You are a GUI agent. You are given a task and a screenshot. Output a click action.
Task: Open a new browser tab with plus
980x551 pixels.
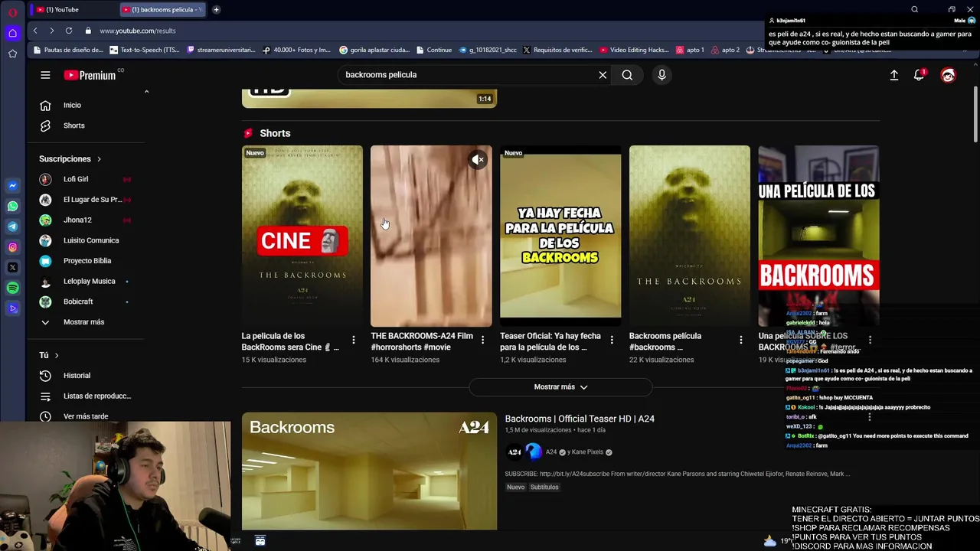(x=216, y=9)
